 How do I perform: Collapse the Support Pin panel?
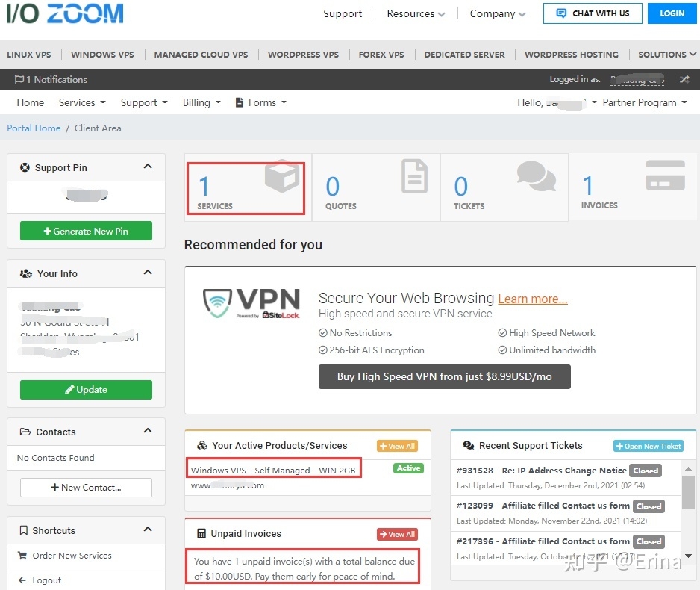pyautogui.click(x=148, y=167)
